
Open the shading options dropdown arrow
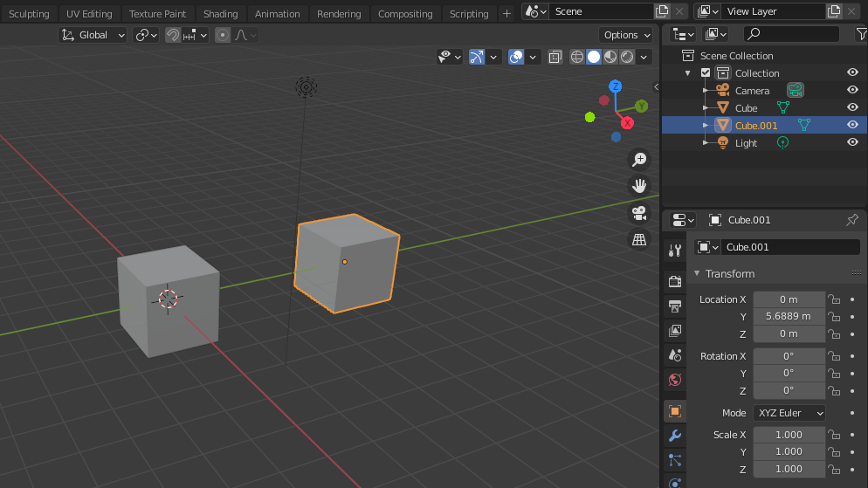(644, 57)
